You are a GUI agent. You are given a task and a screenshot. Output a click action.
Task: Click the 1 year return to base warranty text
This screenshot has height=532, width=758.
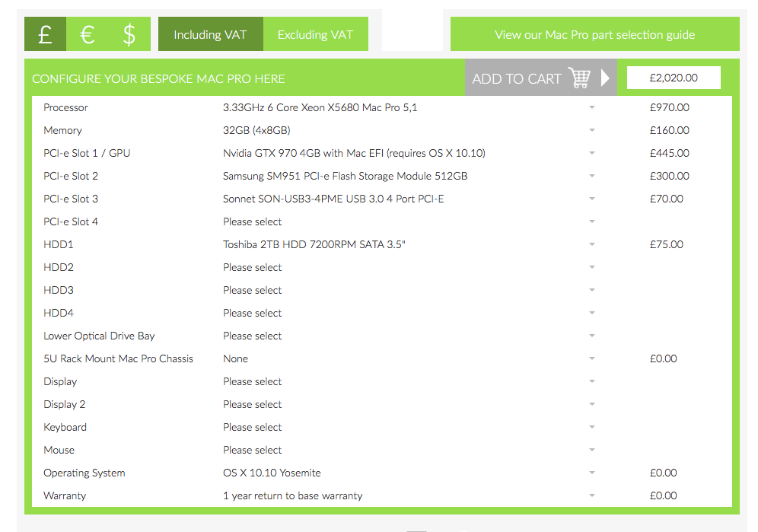tap(292, 495)
